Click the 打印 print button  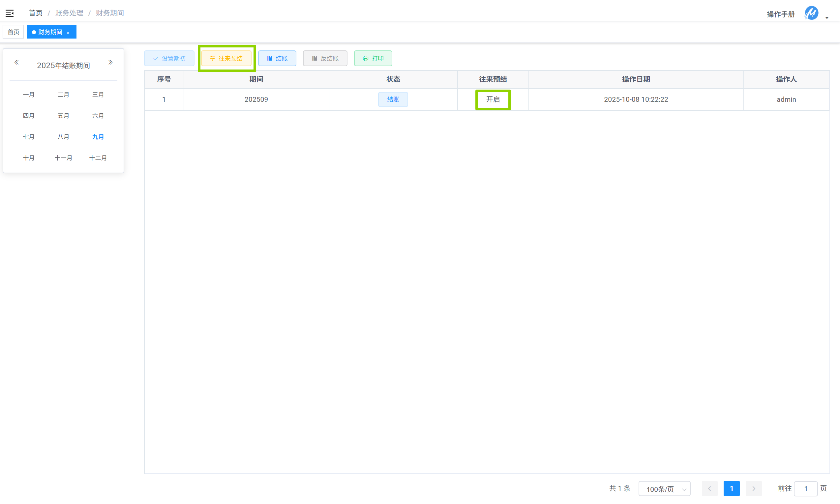pyautogui.click(x=373, y=58)
